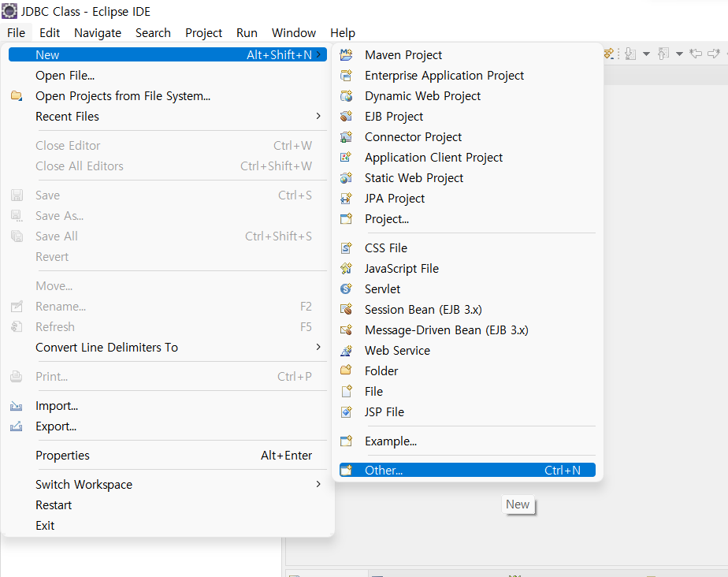
Task: Open the Window menu
Action: (x=294, y=33)
